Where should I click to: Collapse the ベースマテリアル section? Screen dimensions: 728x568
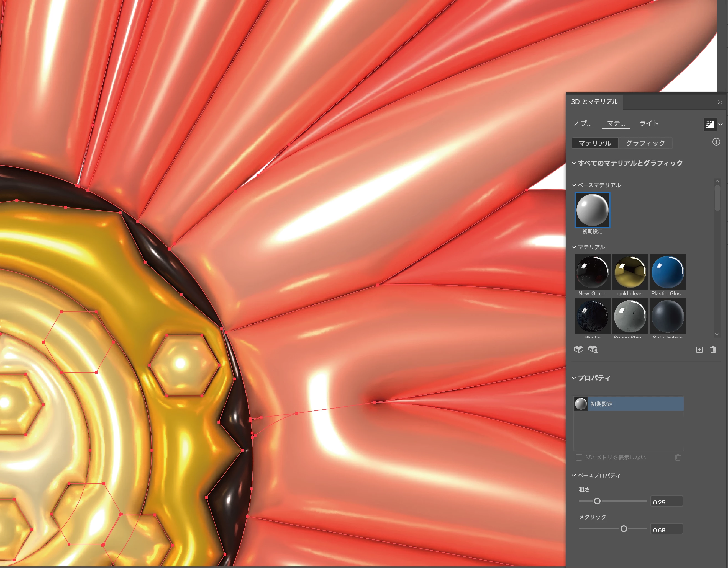click(574, 185)
